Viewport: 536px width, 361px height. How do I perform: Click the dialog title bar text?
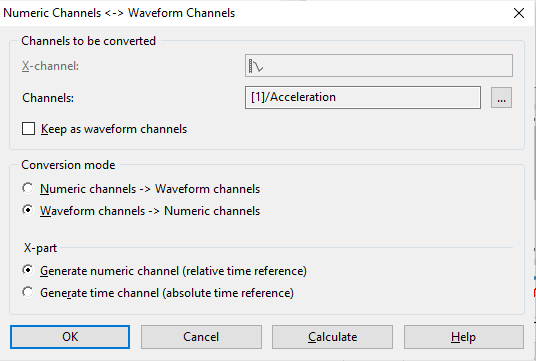(x=119, y=13)
